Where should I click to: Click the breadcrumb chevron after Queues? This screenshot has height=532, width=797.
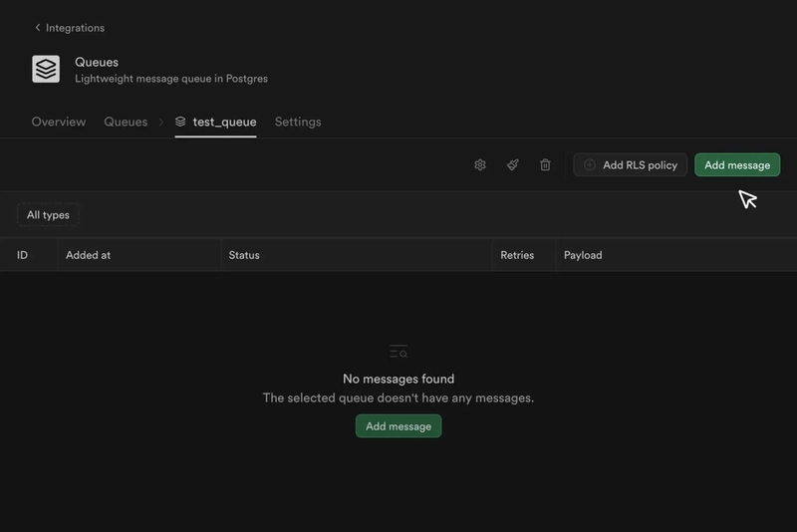click(160, 122)
